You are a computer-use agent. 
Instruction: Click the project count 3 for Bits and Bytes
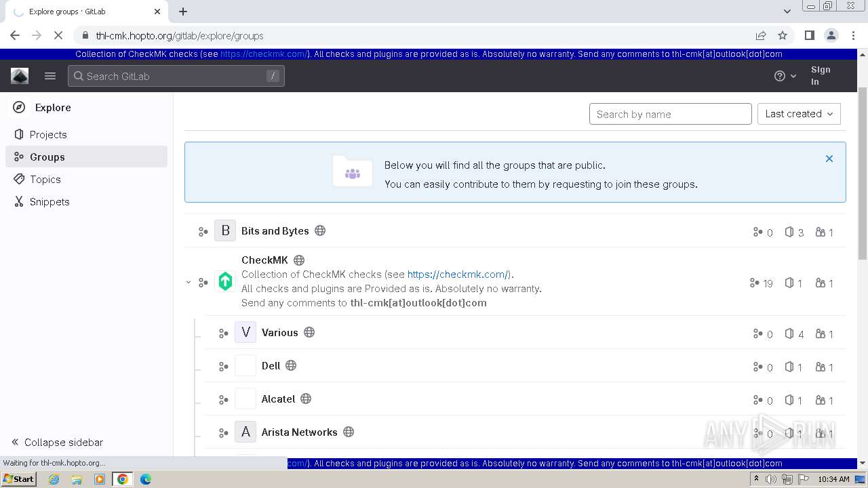click(x=794, y=232)
